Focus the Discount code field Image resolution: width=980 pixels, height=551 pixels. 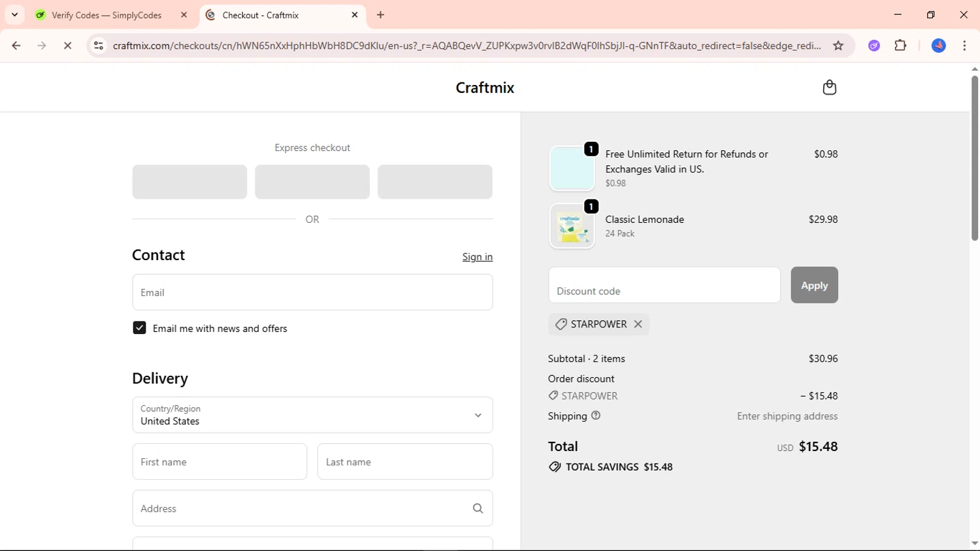[x=664, y=285]
